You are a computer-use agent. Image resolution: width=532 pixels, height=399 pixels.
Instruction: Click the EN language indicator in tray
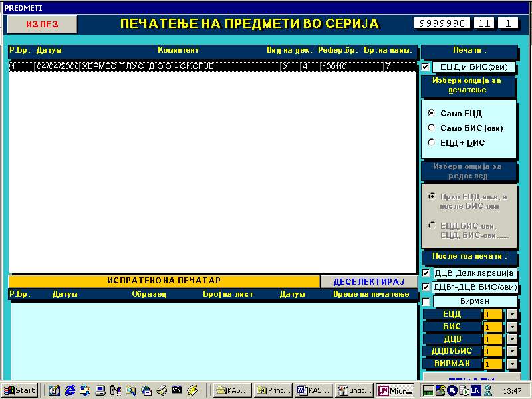tap(476, 390)
